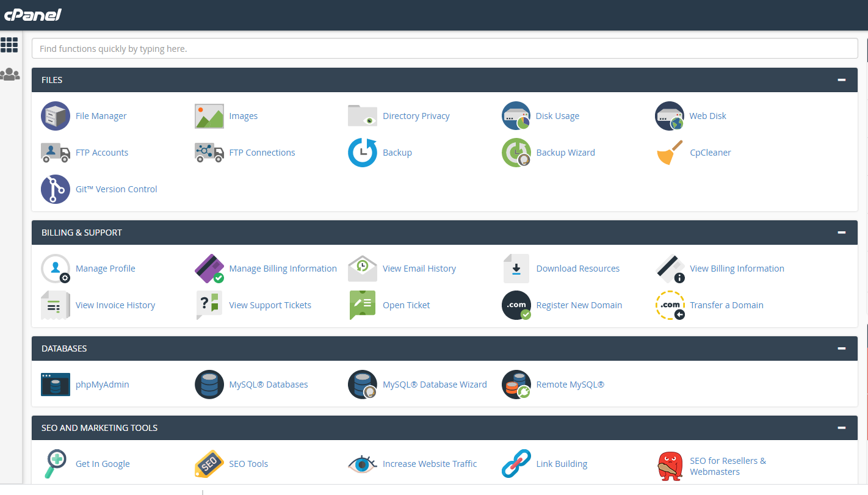This screenshot has height=495, width=868.
Task: Follow the Get In Google link
Action: pyautogui.click(x=103, y=464)
